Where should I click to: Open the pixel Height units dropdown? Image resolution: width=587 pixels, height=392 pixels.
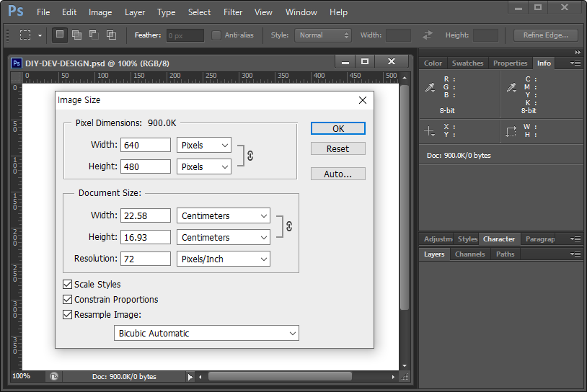(204, 167)
